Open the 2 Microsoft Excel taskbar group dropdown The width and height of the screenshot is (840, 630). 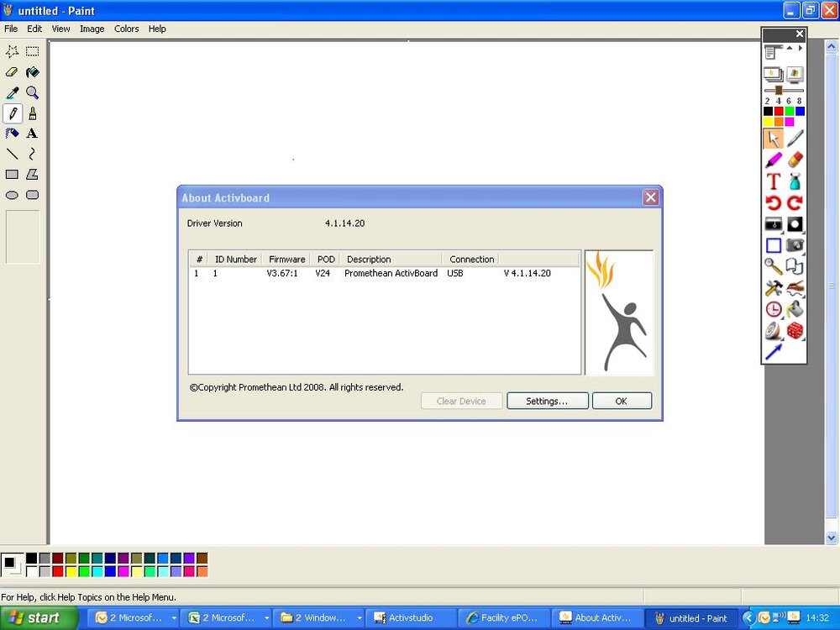point(266,617)
